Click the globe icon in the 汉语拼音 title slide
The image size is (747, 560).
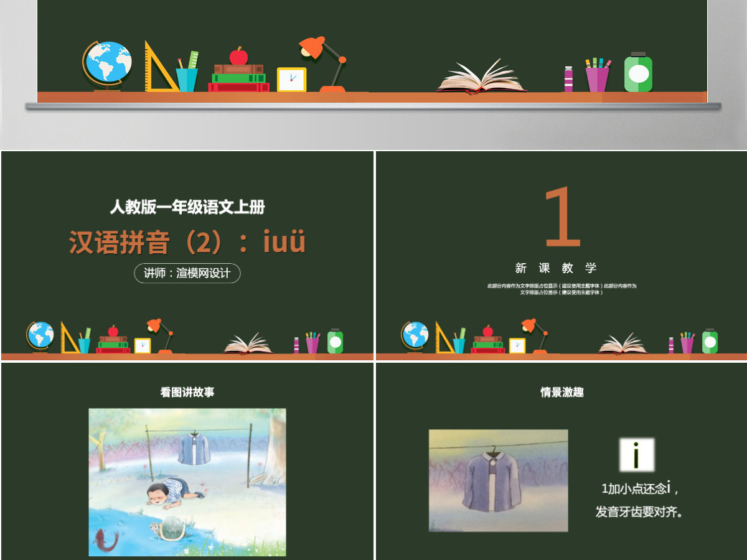[x=40, y=337]
